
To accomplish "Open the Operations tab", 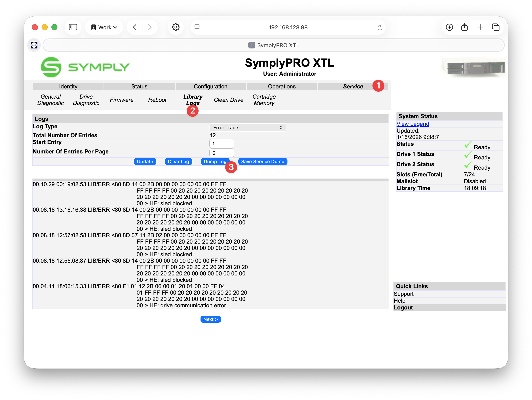I will pyautogui.click(x=282, y=86).
